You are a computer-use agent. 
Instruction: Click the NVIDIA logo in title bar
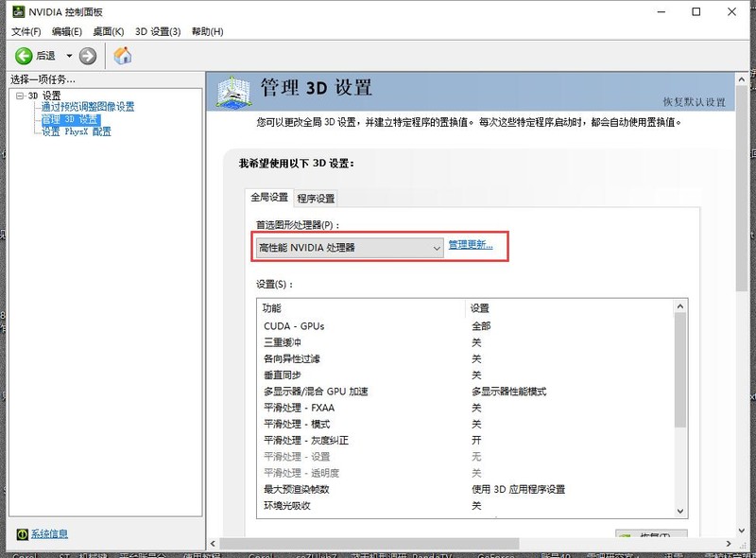[x=18, y=11]
